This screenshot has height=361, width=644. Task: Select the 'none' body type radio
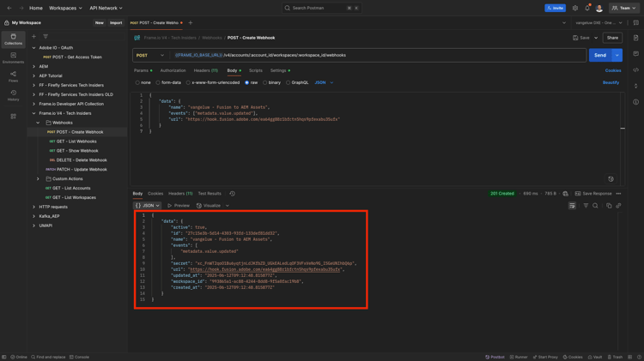(x=137, y=83)
